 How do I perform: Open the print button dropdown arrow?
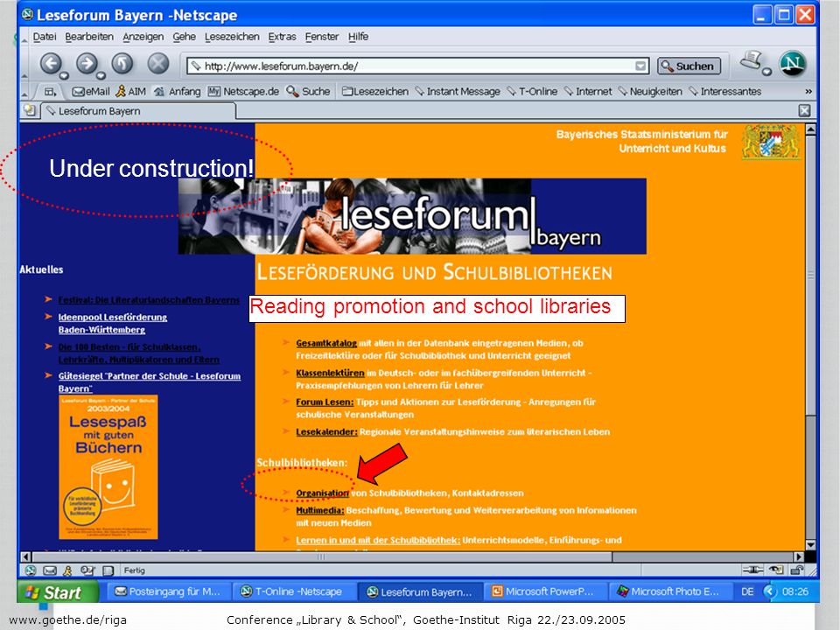click(766, 72)
